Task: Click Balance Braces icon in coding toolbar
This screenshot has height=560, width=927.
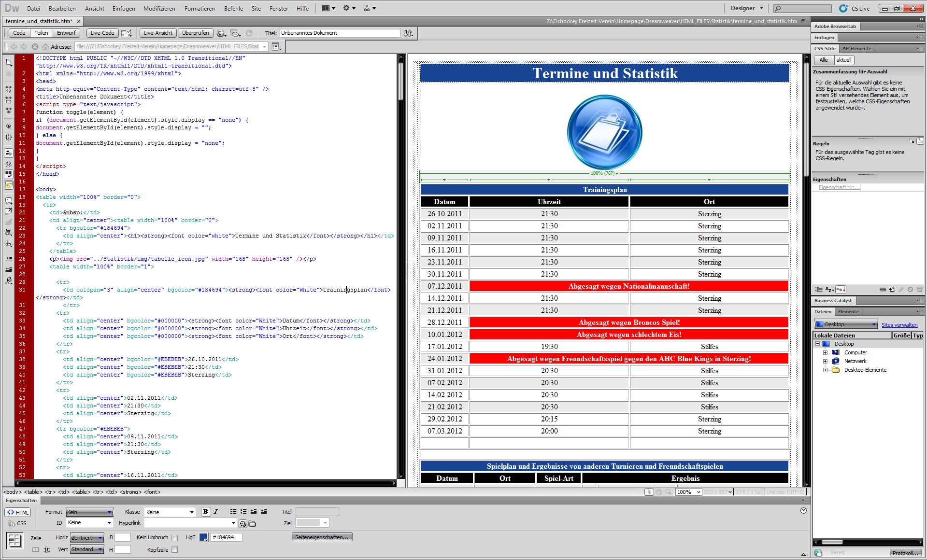Action: click(x=9, y=137)
